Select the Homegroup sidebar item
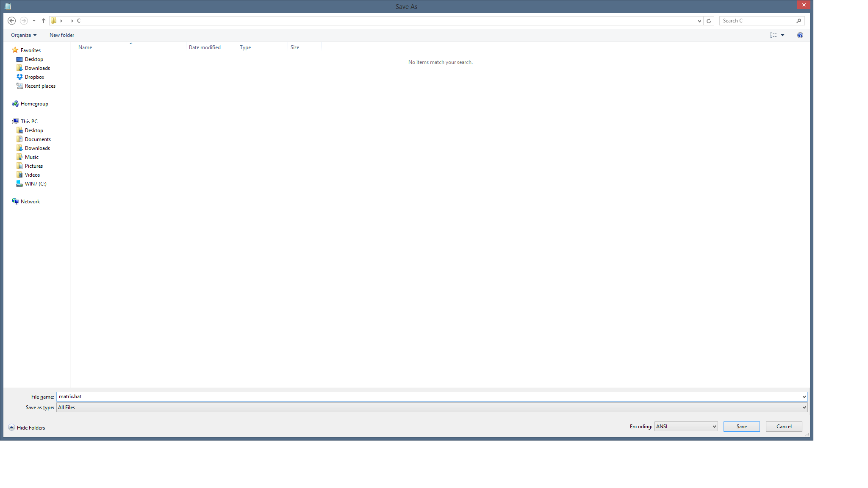This screenshot has height=488, width=868. [x=34, y=103]
